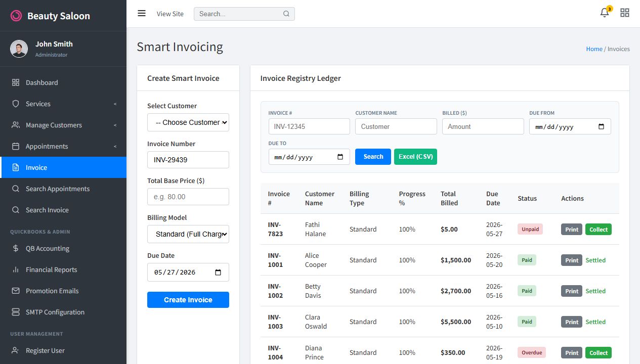Open Dashboard in the sidebar
This screenshot has height=364, width=640.
click(63, 82)
